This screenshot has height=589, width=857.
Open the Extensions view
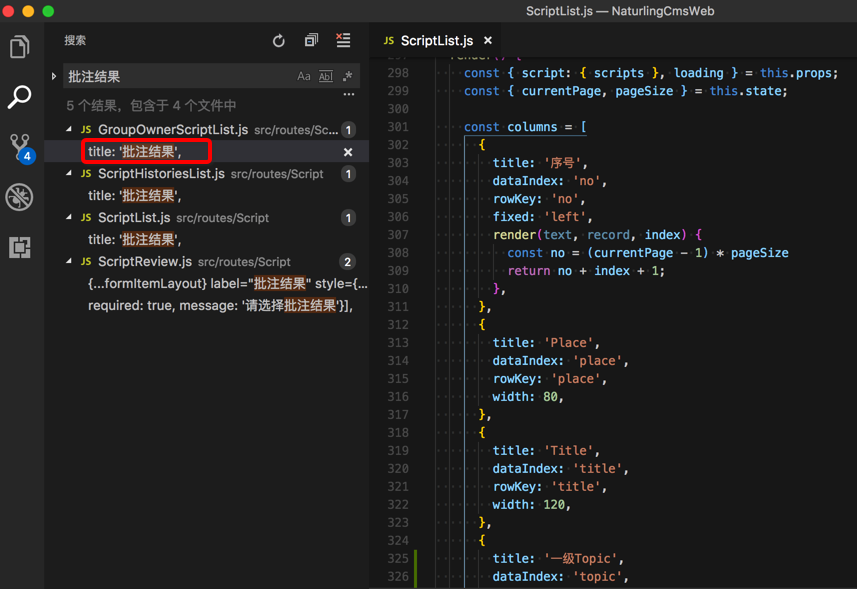pyautogui.click(x=20, y=247)
